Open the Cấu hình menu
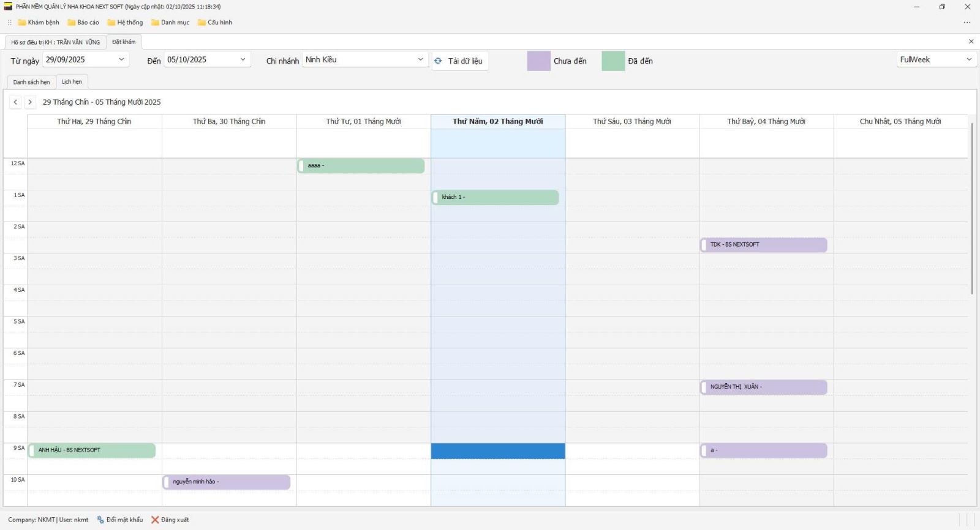This screenshot has height=530, width=980. [x=215, y=23]
